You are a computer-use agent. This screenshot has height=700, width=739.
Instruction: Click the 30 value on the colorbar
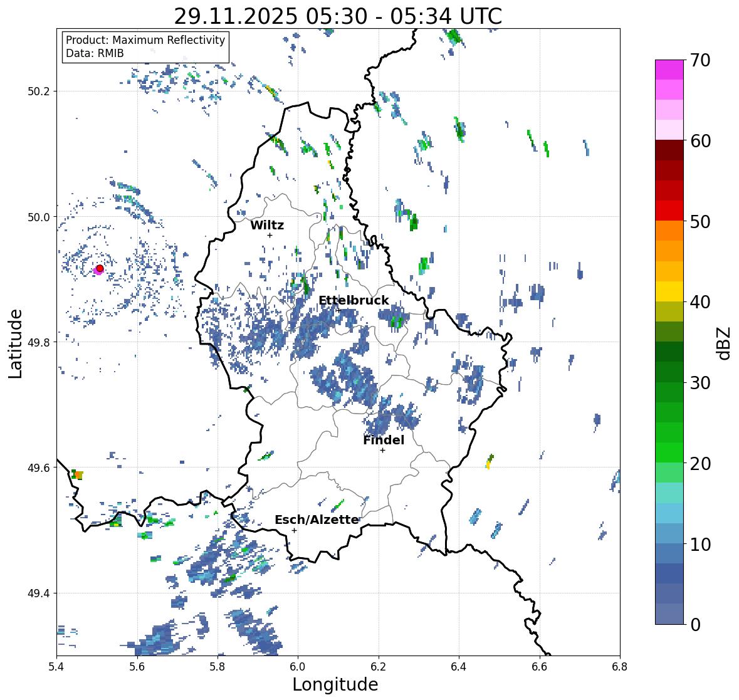(700, 383)
